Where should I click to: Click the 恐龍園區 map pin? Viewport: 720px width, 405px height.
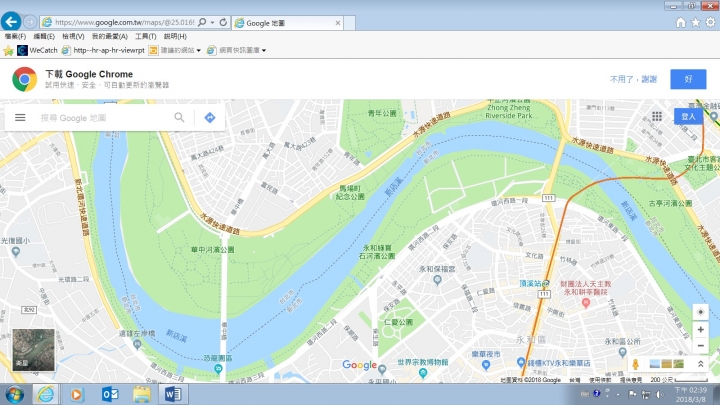pyautogui.click(x=218, y=368)
